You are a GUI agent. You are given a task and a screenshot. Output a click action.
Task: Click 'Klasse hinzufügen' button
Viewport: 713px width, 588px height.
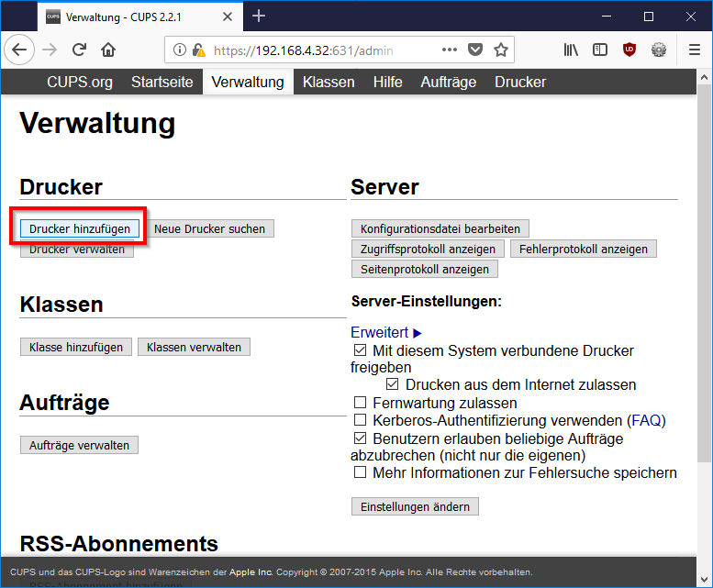(76, 347)
